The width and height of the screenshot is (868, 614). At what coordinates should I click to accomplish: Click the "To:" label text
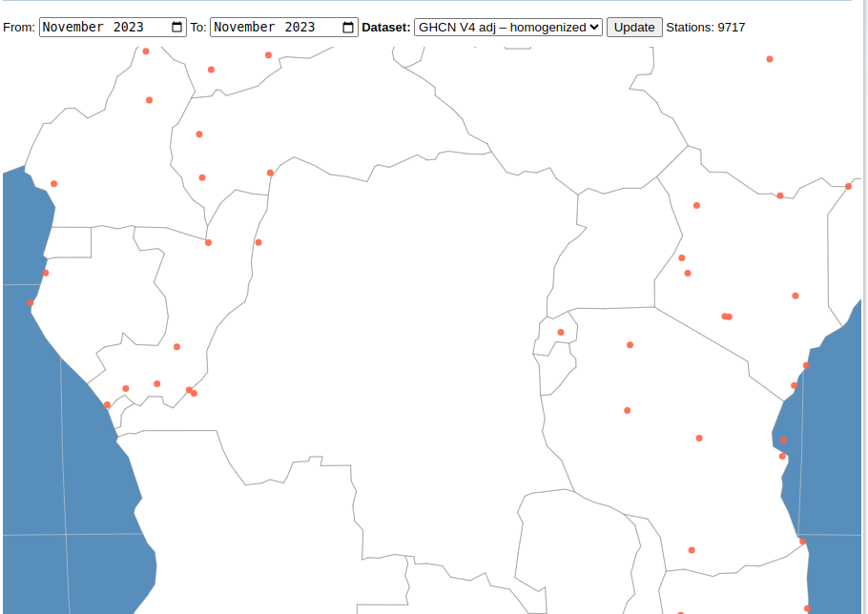pos(197,28)
